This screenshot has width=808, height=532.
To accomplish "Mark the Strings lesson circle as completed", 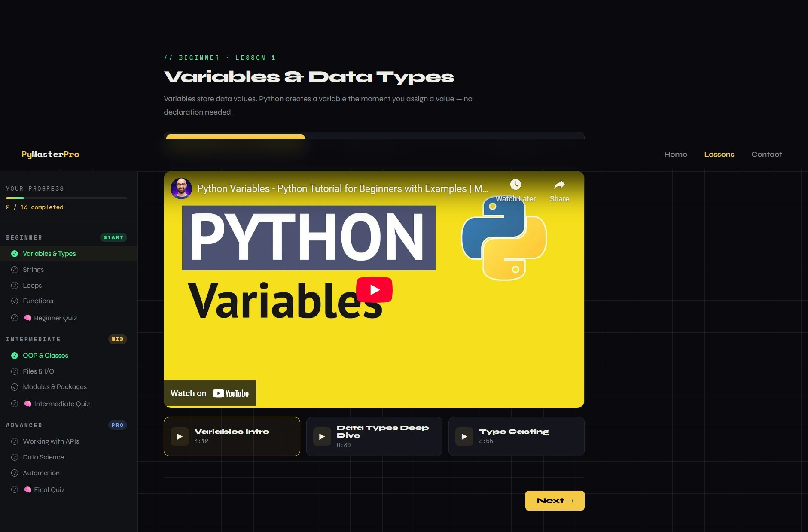I will click(15, 269).
